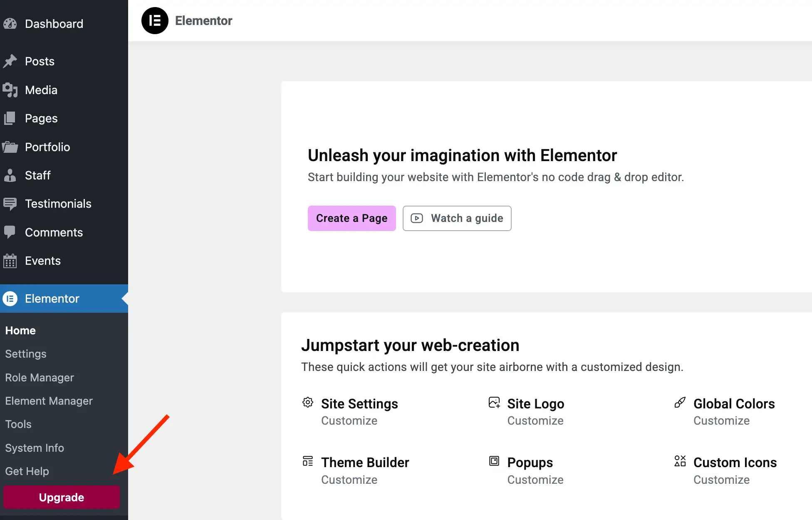Click the Theme Builder layout icon
The height and width of the screenshot is (520, 812).
point(308,461)
